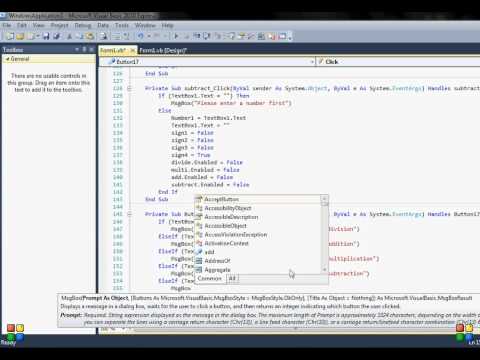Click the Redo toolbar icon

157,36
